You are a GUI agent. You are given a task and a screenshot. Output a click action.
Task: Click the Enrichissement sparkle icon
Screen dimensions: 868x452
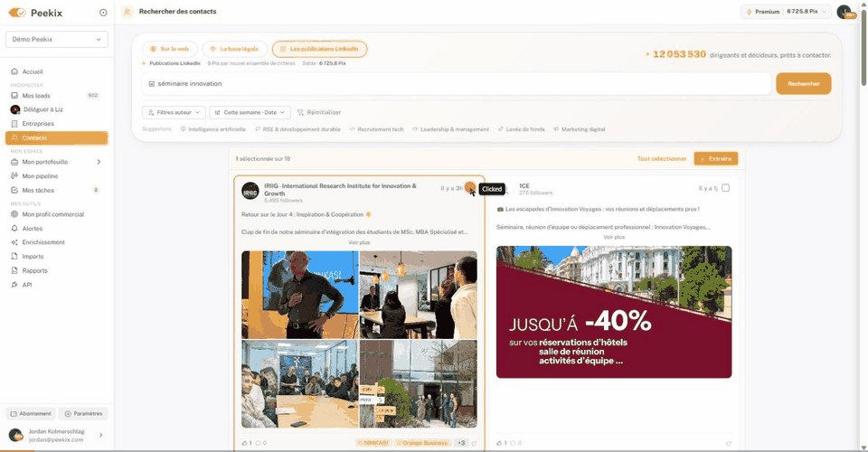click(x=14, y=242)
